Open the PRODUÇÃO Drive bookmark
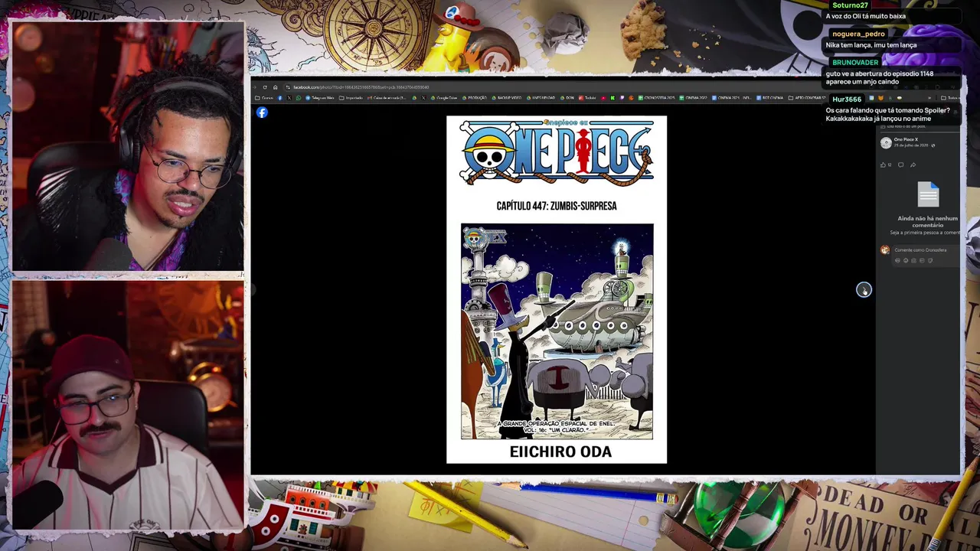980x551 pixels. coord(475,98)
